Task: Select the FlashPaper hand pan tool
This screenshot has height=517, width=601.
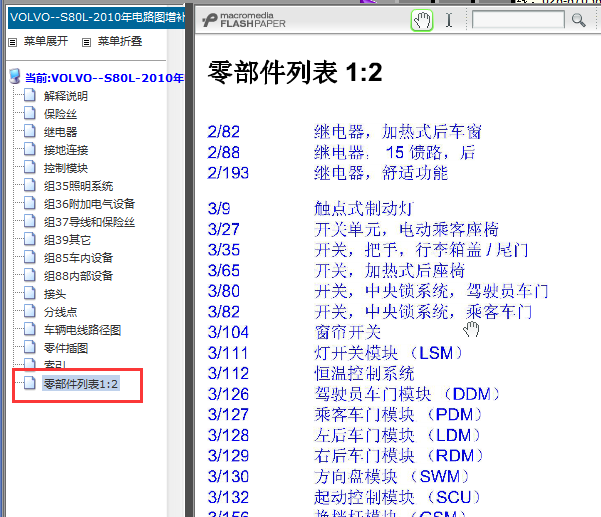Action: pos(422,20)
